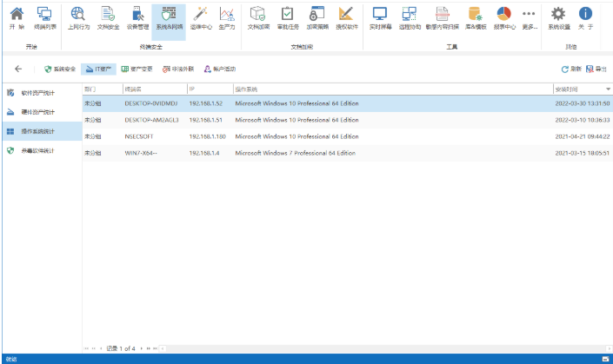Go back with the left arrow
The height and width of the screenshot is (364, 613).
click(x=19, y=69)
